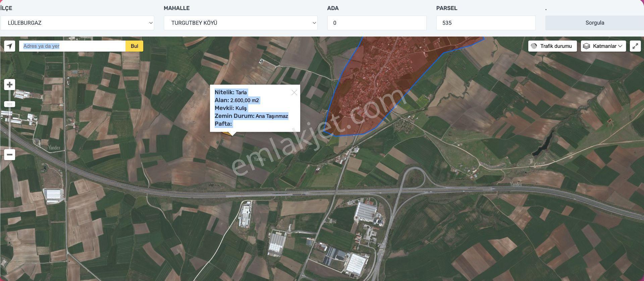Click the Pafta label in popup

pyautogui.click(x=223, y=124)
